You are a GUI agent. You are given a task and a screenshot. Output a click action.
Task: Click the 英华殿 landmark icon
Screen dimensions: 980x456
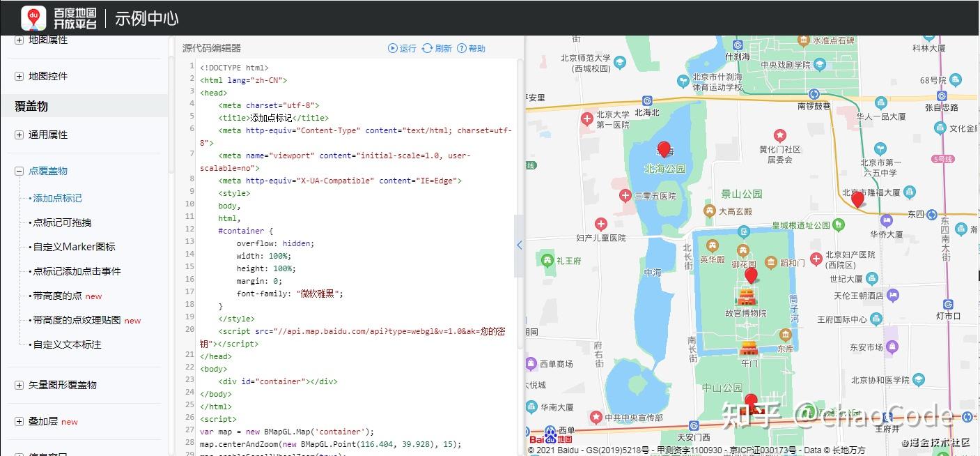[x=712, y=245]
